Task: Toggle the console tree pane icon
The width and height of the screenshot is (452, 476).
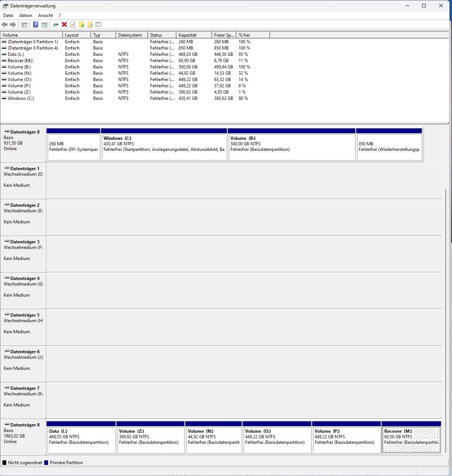Action: pos(24,25)
